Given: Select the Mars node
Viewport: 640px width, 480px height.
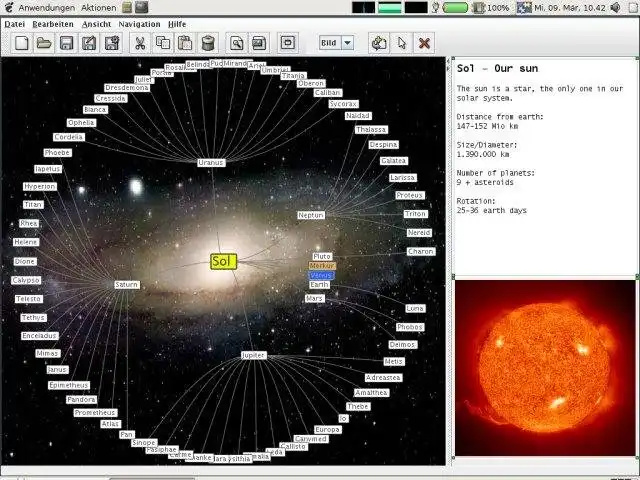Looking at the screenshot, I should tap(315, 298).
